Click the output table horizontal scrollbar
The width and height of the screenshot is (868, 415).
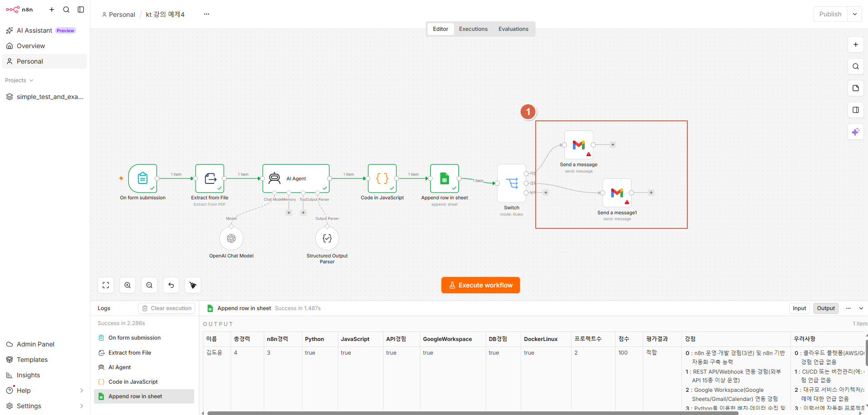(x=473, y=413)
